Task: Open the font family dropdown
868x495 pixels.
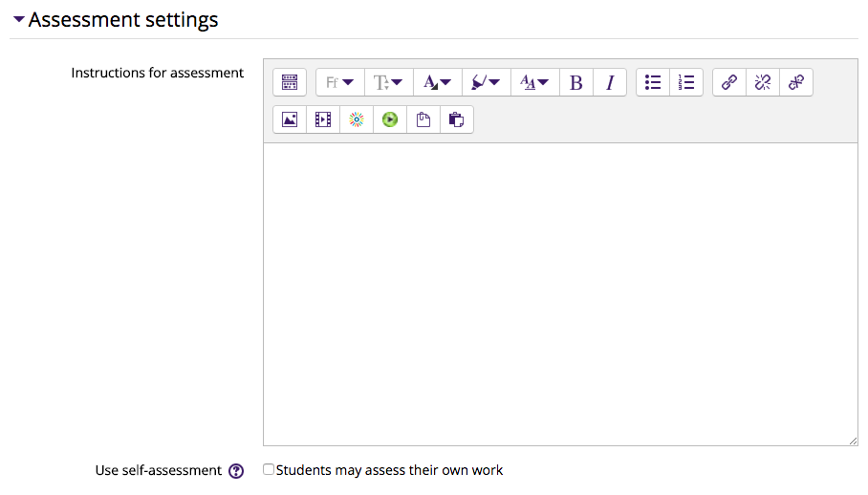Action: point(340,82)
